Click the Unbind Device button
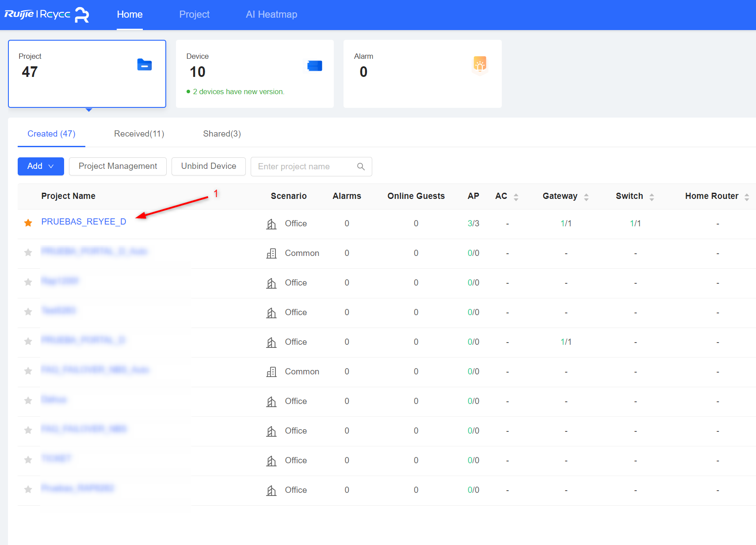This screenshot has height=545, width=756. (x=209, y=166)
